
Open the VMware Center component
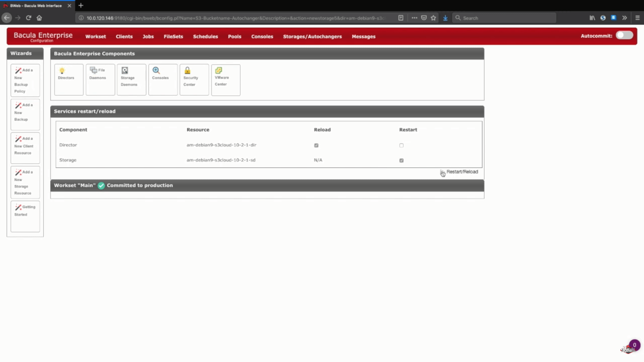pyautogui.click(x=226, y=80)
